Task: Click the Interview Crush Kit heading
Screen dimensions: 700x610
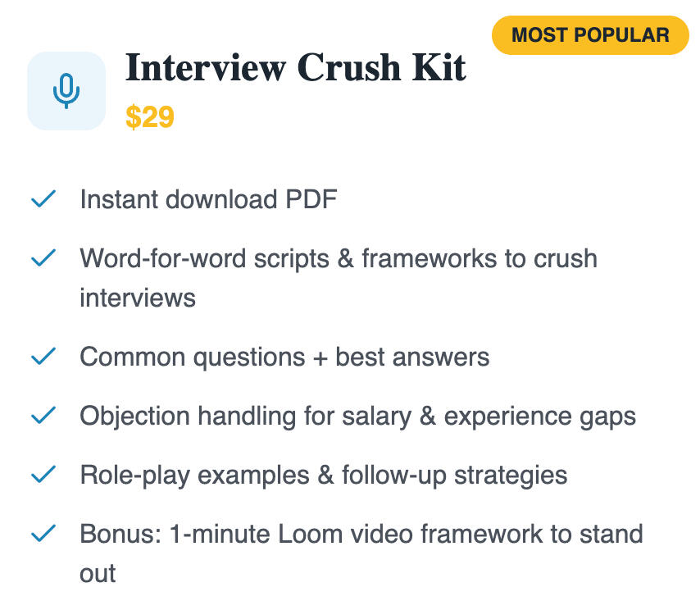Action: 296,68
